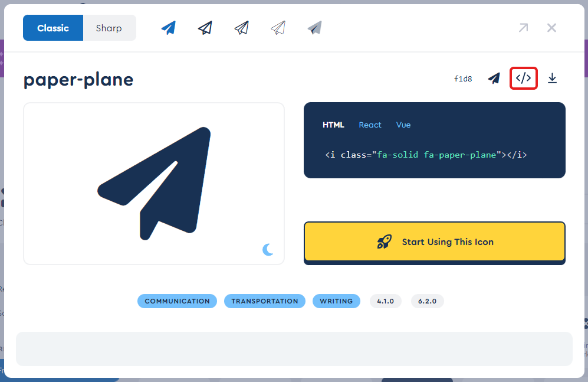Copy the f1d8 unicode value
Viewport: 588px width, 382px height.
click(463, 79)
